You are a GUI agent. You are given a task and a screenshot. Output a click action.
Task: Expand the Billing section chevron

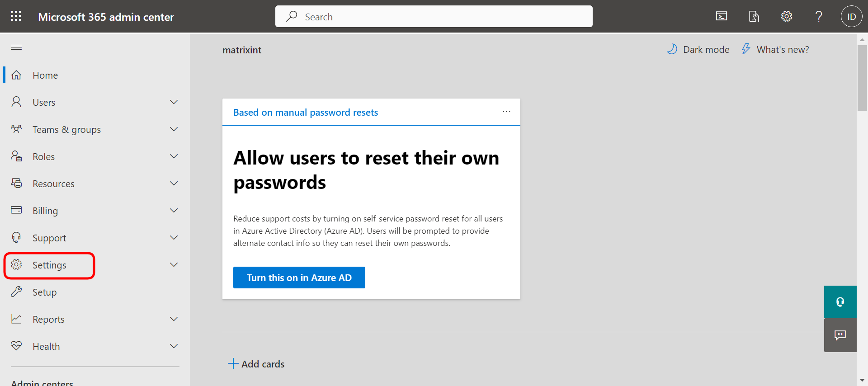[x=174, y=211]
